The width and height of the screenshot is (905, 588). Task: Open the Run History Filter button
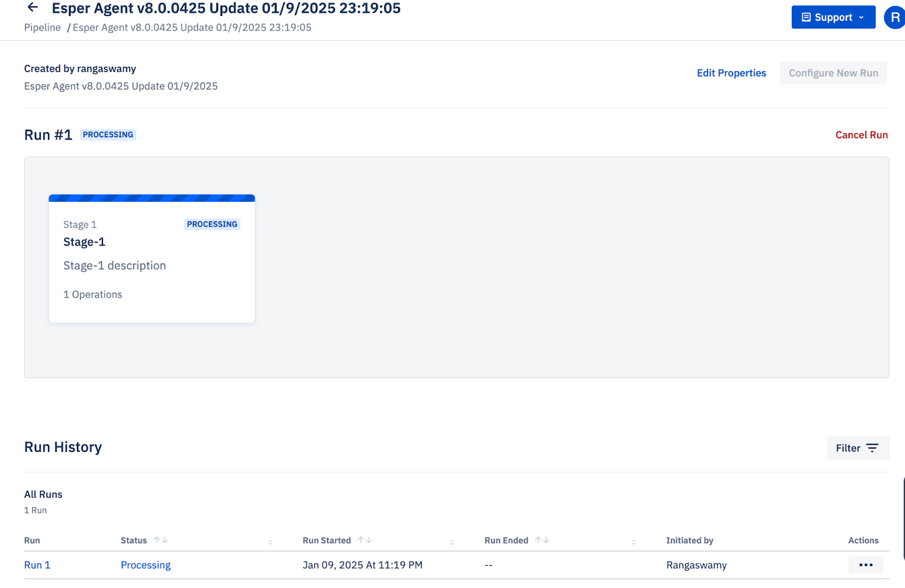tap(857, 448)
